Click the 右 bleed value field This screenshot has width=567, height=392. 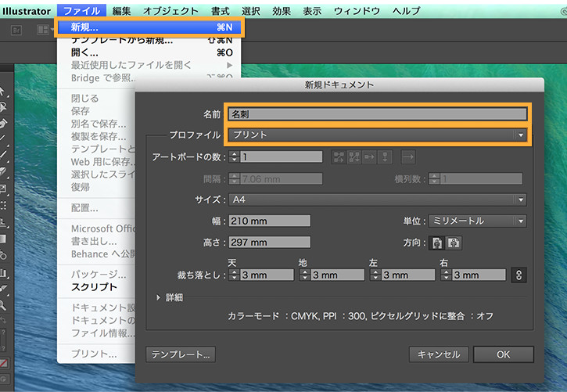479,275
